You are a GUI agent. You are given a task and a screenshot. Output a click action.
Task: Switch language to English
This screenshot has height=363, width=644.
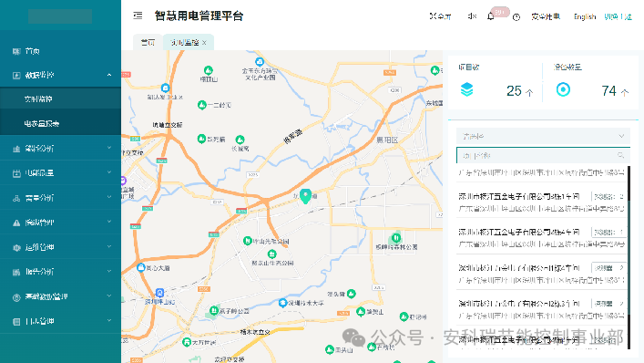[x=585, y=16]
